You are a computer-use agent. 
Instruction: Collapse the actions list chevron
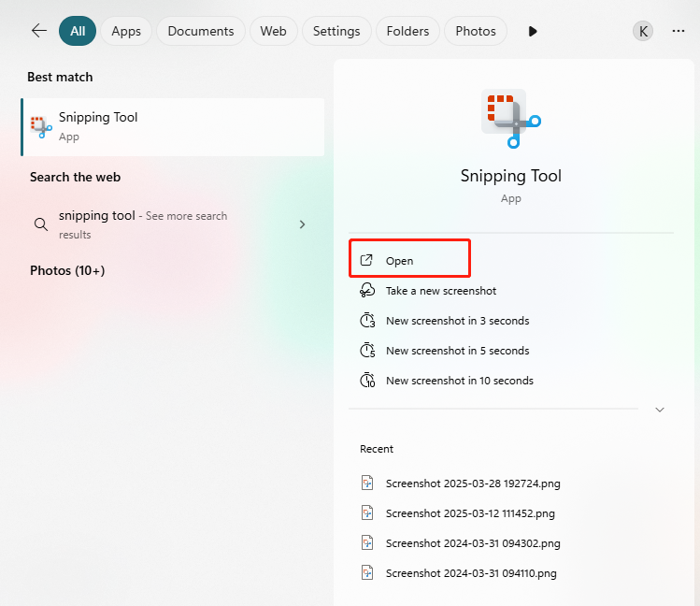[660, 410]
